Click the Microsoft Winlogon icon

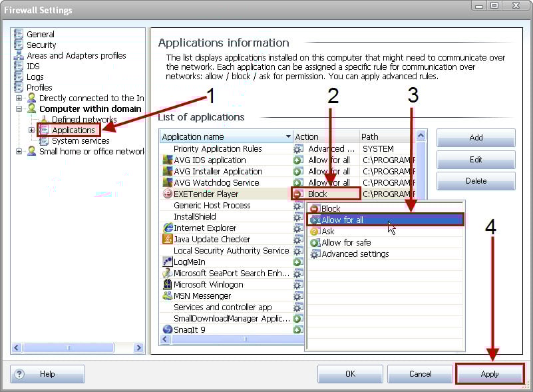click(x=168, y=284)
